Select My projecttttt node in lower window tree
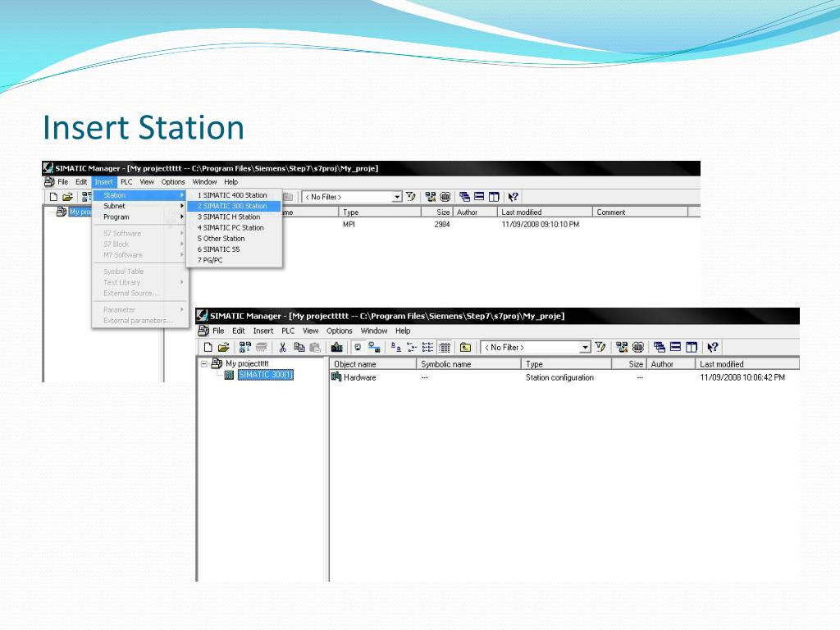Viewport: 840px width, 630px height. pos(247,363)
